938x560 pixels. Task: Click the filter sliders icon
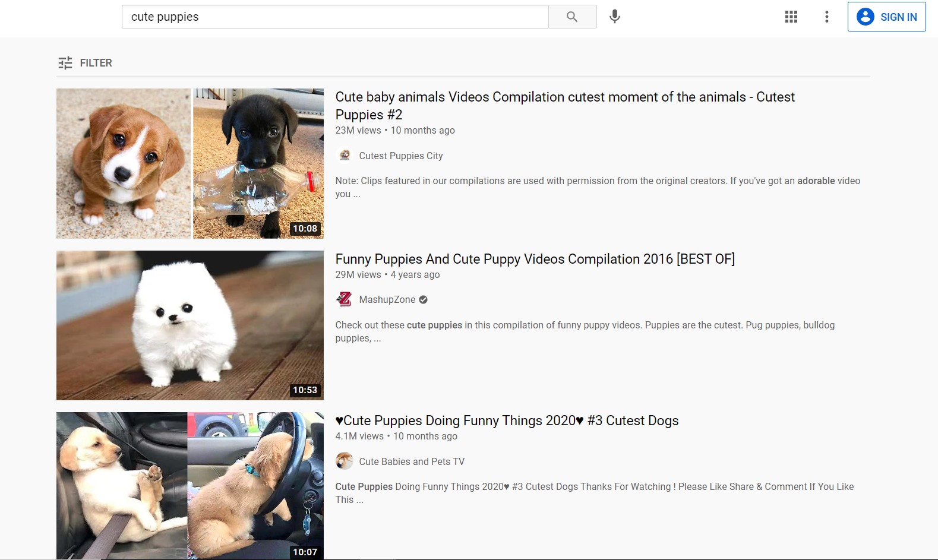tap(65, 63)
